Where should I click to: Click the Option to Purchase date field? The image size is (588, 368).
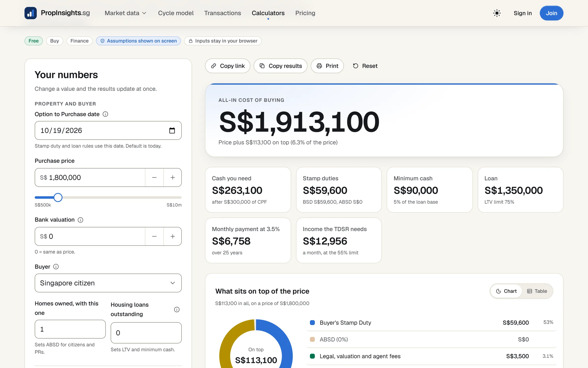pyautogui.click(x=108, y=131)
